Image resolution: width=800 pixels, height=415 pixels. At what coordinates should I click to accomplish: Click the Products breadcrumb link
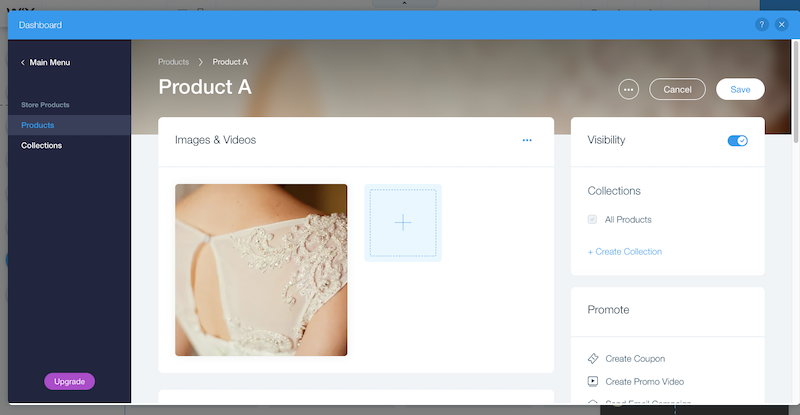click(174, 62)
